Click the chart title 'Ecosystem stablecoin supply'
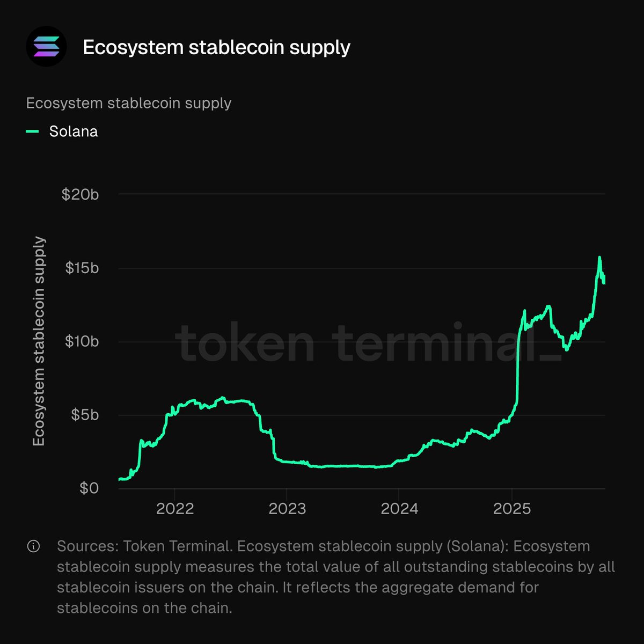 [216, 47]
